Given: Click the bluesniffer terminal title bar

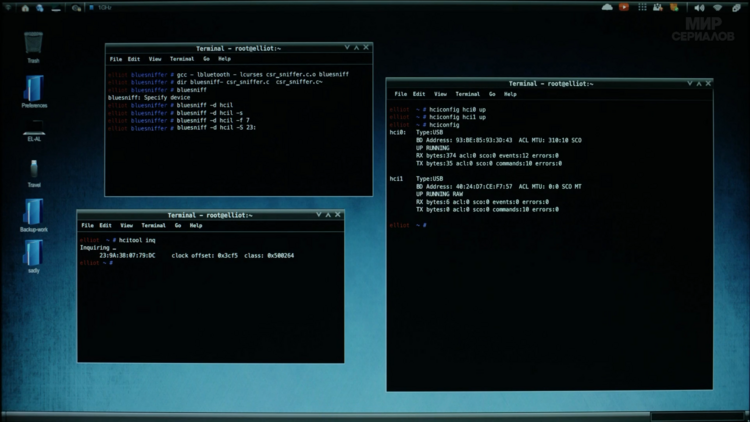Looking at the screenshot, I should [239, 48].
